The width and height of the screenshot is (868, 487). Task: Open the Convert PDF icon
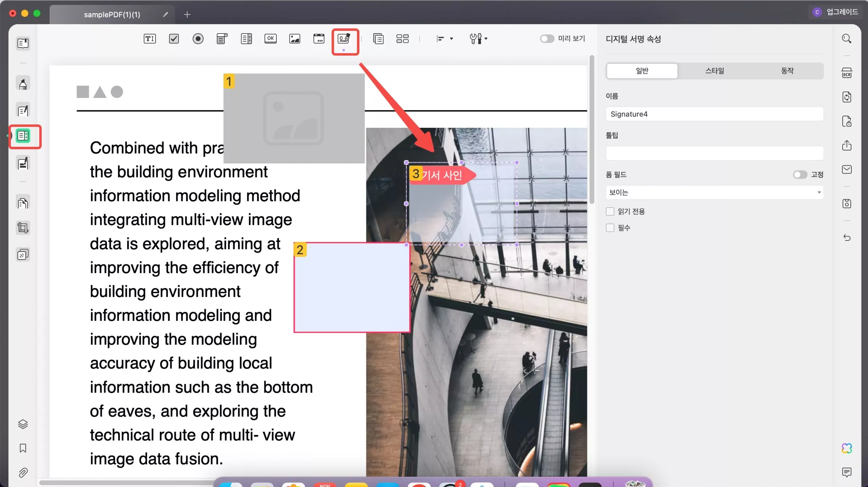[847, 97]
